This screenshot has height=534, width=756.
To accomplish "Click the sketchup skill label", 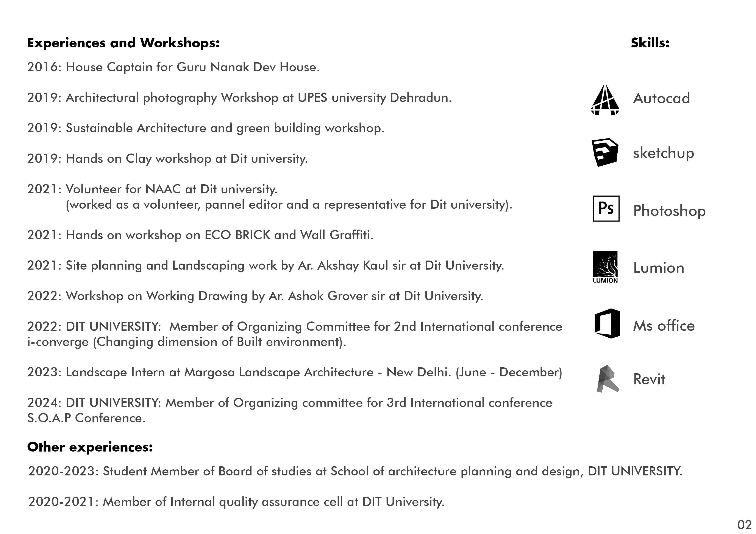I will [x=663, y=153].
